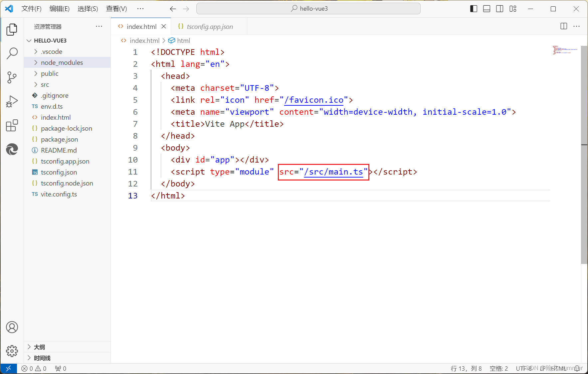Viewport: 588px width, 374px height.
Task: Open the Run and Debug view
Action: click(12, 101)
